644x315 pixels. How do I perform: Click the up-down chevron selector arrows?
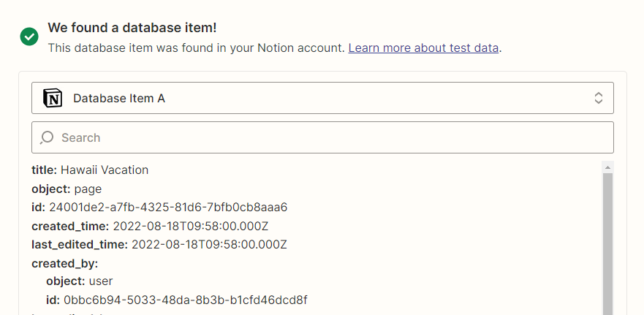coord(599,98)
